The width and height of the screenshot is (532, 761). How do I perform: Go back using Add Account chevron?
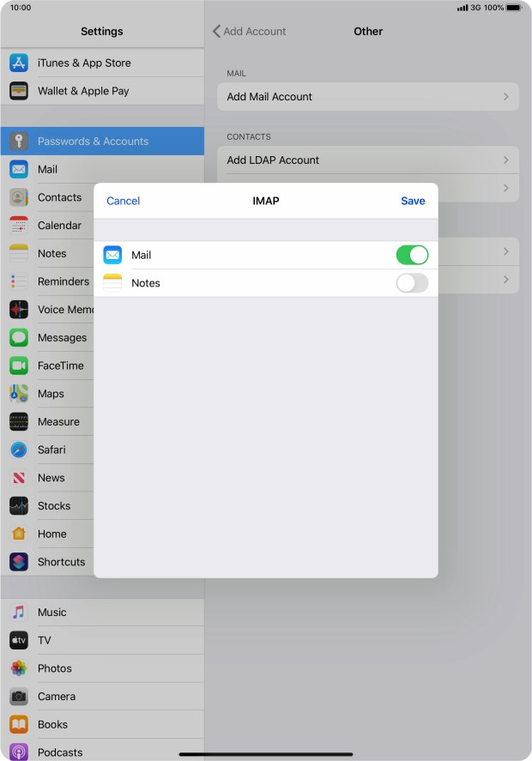217,31
